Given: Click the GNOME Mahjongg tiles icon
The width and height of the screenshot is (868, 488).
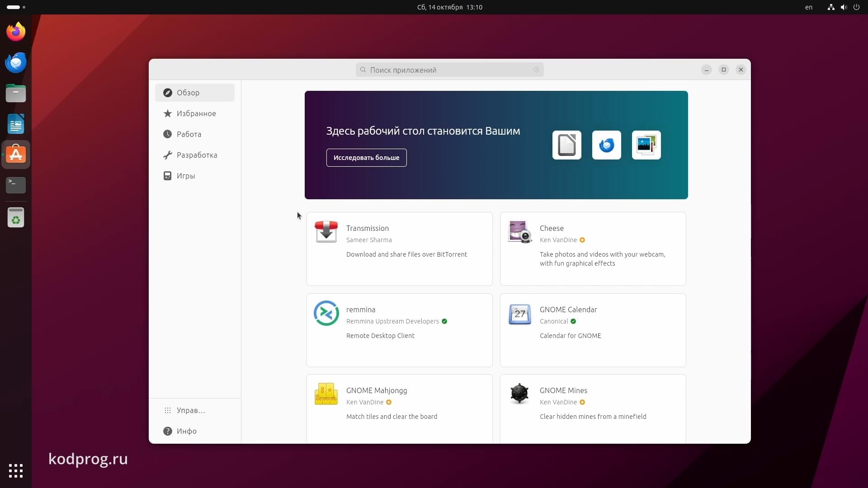Looking at the screenshot, I should [326, 394].
